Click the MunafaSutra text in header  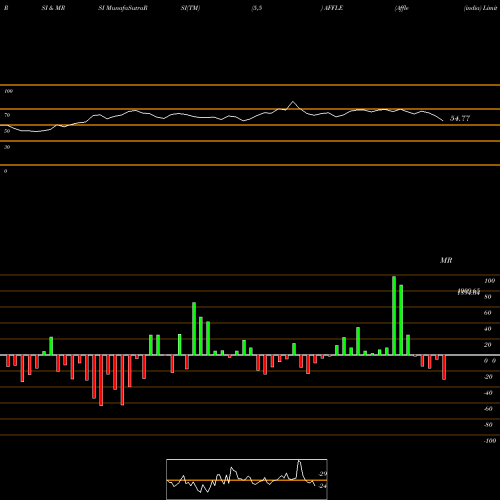(x=123, y=8)
